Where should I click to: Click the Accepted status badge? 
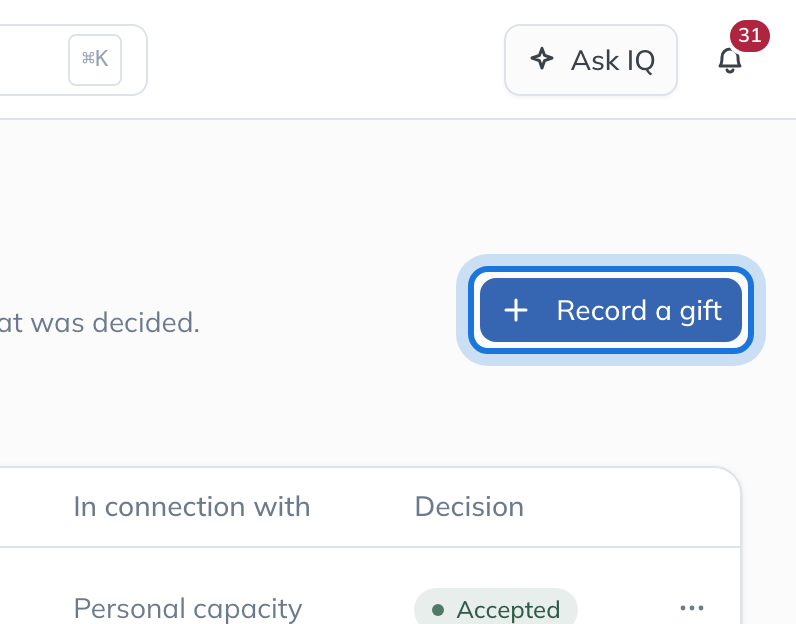pyautogui.click(x=496, y=608)
